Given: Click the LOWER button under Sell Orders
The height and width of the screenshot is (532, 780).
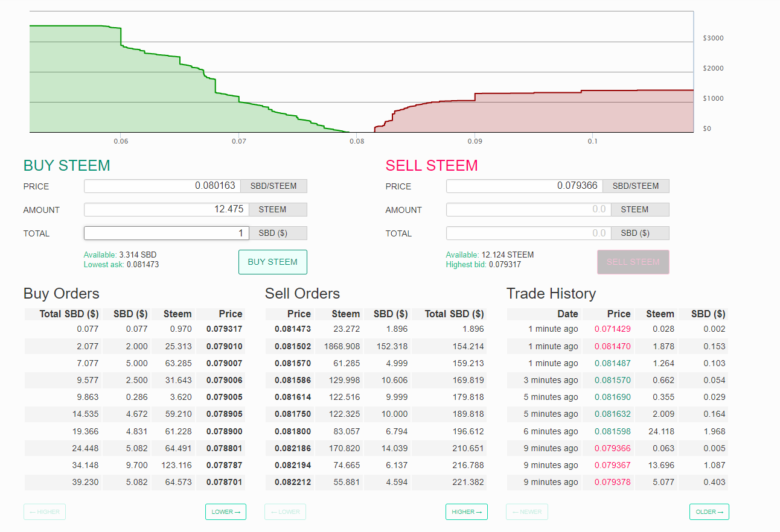Looking at the screenshot, I should click(285, 511).
